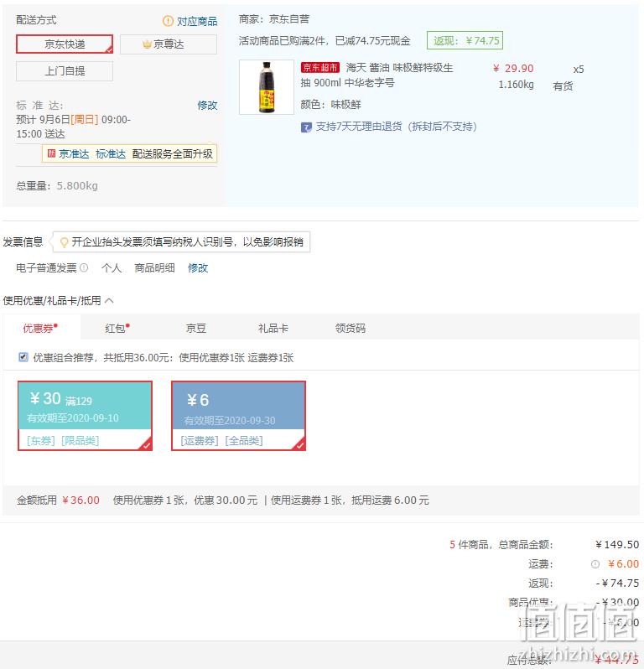Switch to the 礼品卡 tab
Screen dimensions: 644x669
click(x=273, y=328)
